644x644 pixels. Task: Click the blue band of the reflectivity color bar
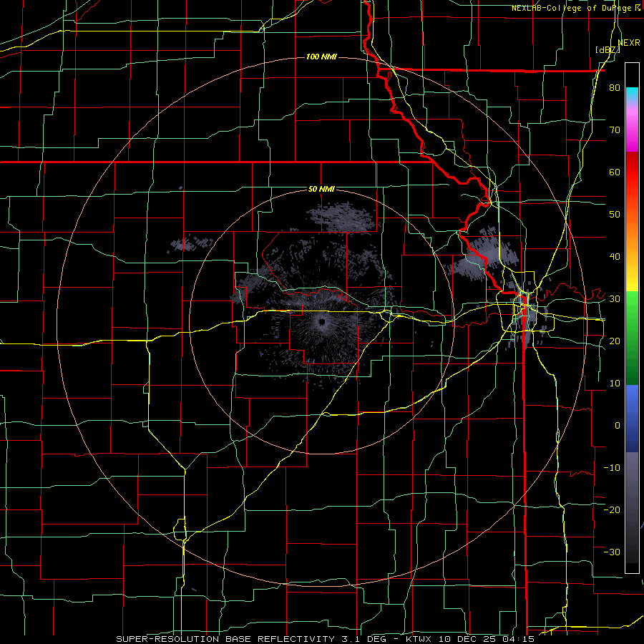pyautogui.click(x=632, y=419)
